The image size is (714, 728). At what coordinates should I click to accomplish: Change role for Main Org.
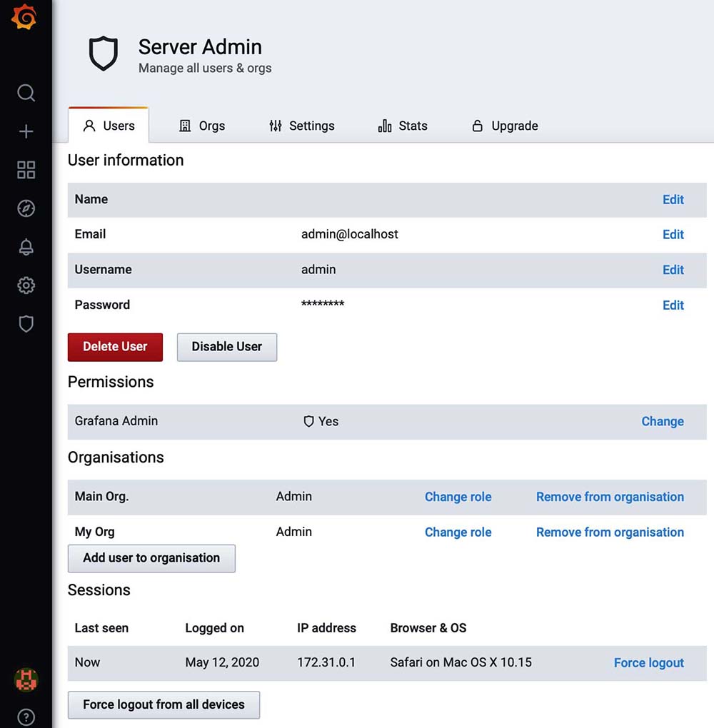(x=458, y=497)
